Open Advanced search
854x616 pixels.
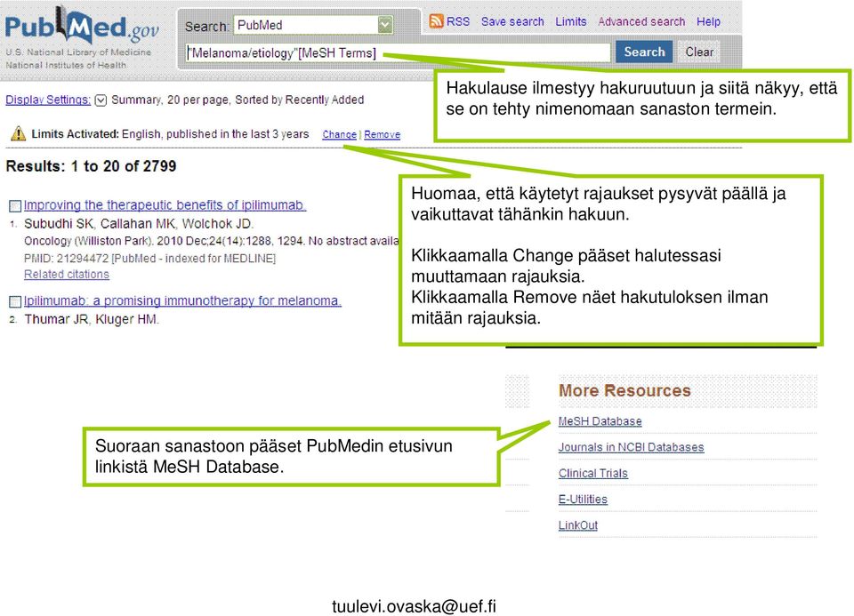pos(641,21)
